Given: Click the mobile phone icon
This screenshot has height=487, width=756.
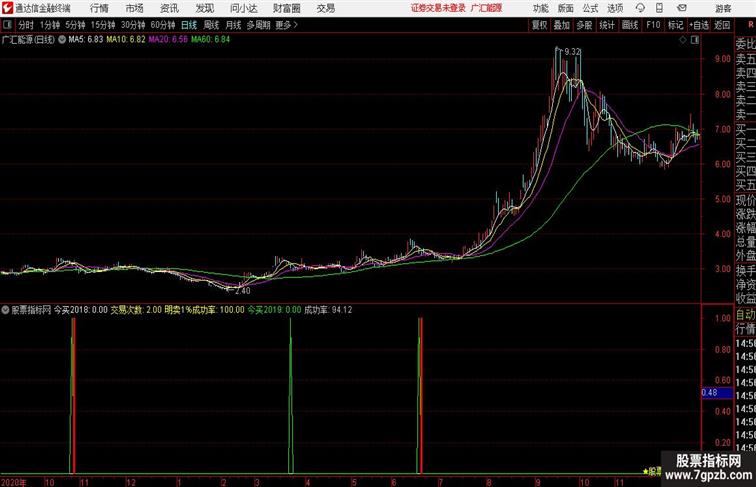Looking at the screenshot, I should [660, 8].
